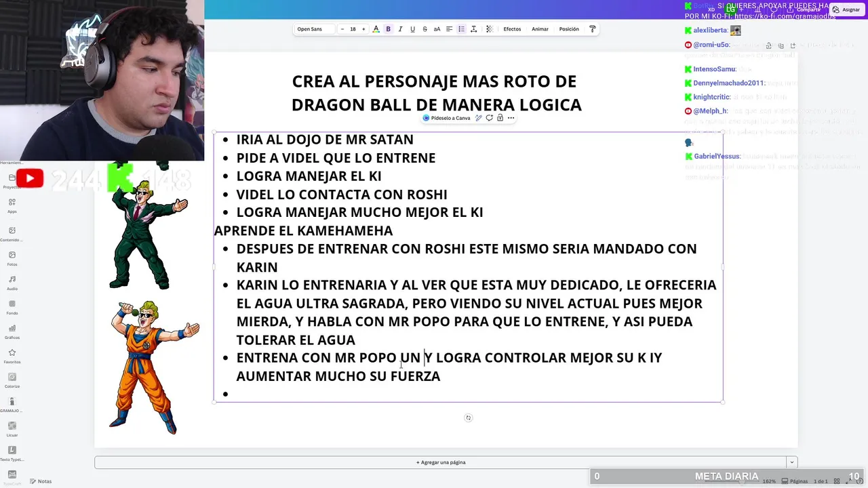The width and height of the screenshot is (868, 488).
Task: Open text spacing options
Action: click(x=473, y=29)
